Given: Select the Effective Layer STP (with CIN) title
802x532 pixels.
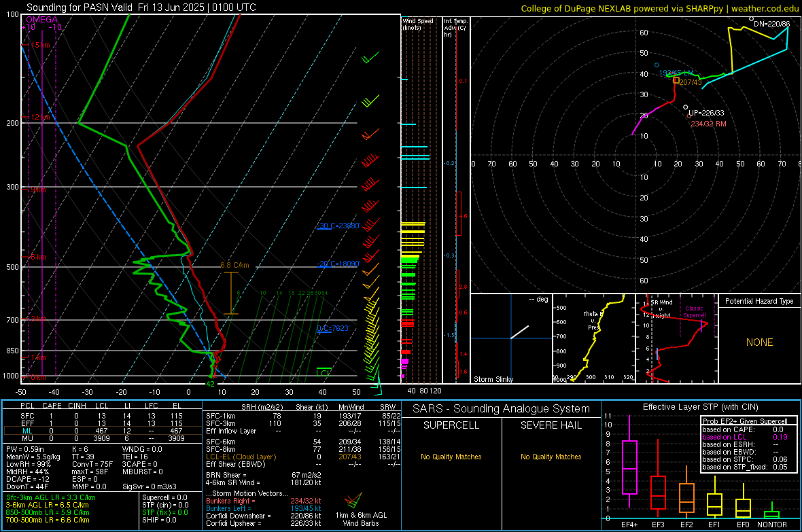Looking at the screenshot, I should pyautogui.click(x=700, y=407).
